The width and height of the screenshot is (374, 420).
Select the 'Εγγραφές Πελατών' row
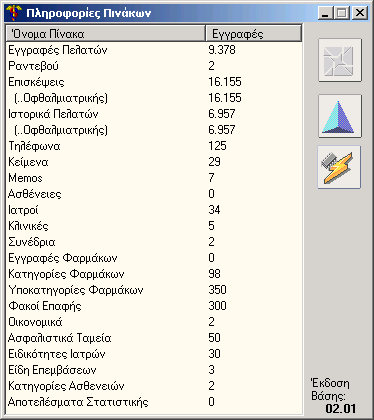coord(154,50)
